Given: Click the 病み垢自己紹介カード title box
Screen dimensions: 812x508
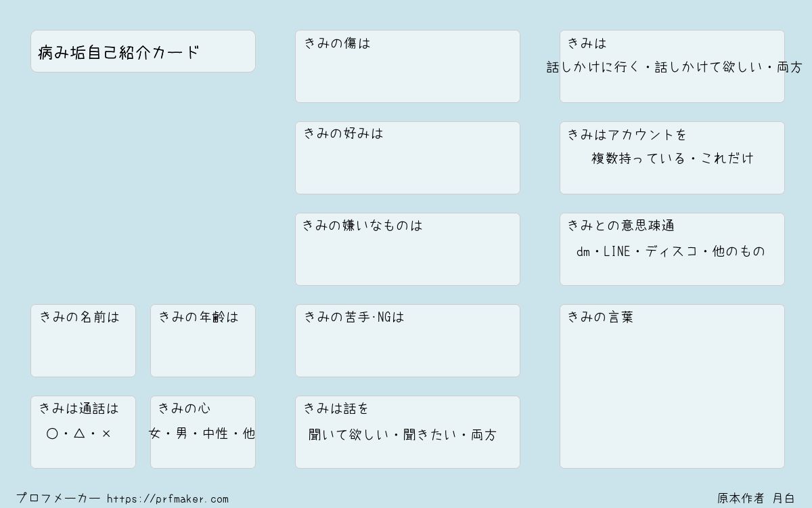Looking at the screenshot, I should [143, 51].
